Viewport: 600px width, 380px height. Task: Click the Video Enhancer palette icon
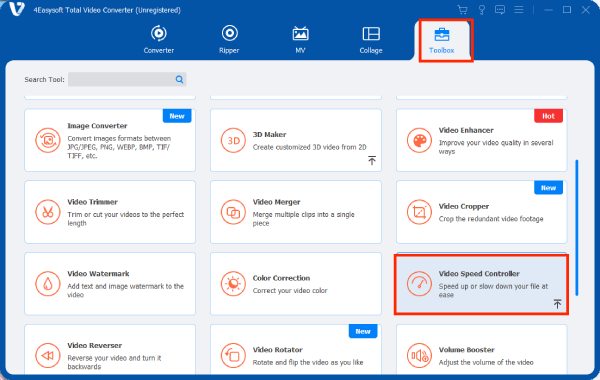[419, 140]
